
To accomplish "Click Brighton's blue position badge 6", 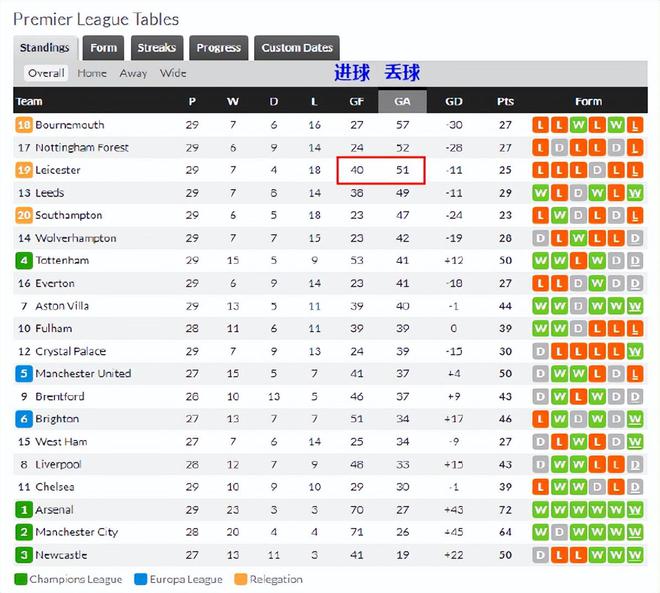I will [24, 419].
